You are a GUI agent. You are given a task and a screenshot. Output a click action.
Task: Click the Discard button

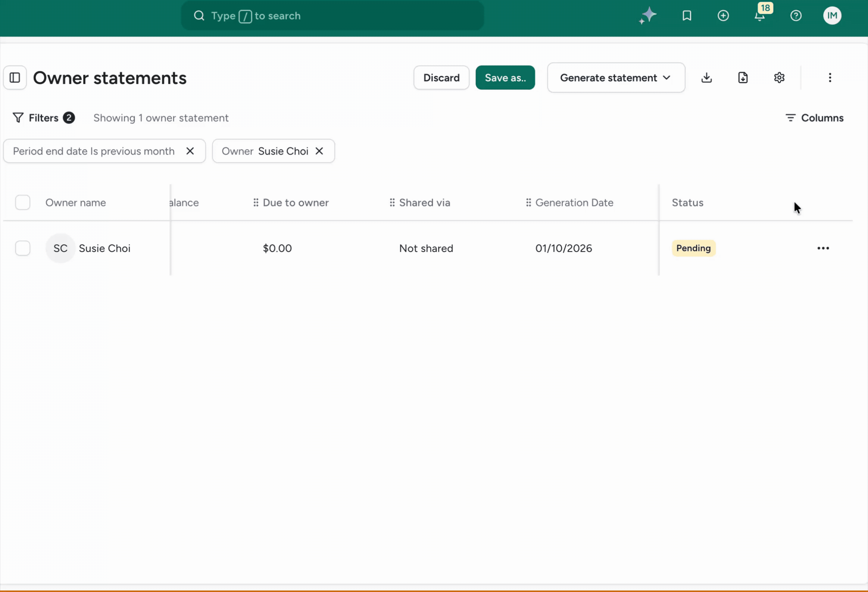442,78
